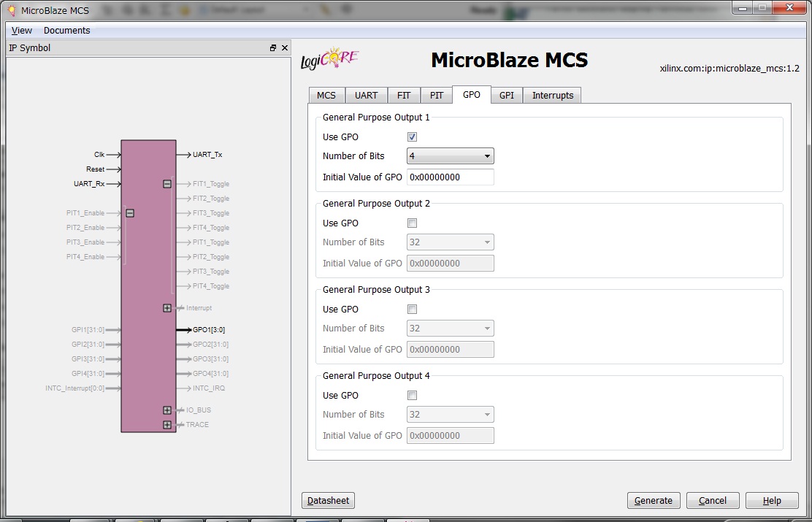Enable Use GPO for Output 4

[x=413, y=396]
